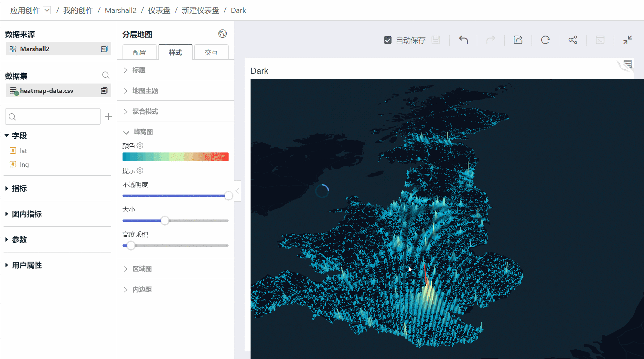Switch to the 配置 tab

tap(140, 52)
